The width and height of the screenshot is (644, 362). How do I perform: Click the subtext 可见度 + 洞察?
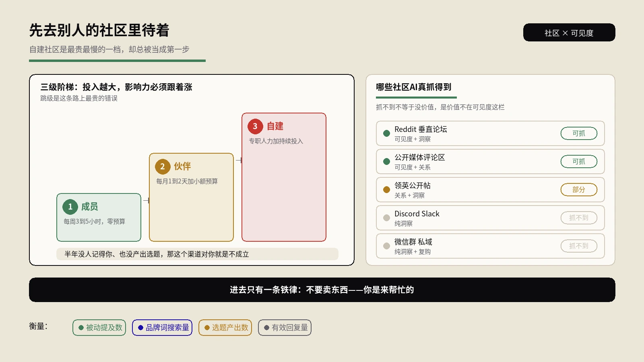click(x=412, y=139)
